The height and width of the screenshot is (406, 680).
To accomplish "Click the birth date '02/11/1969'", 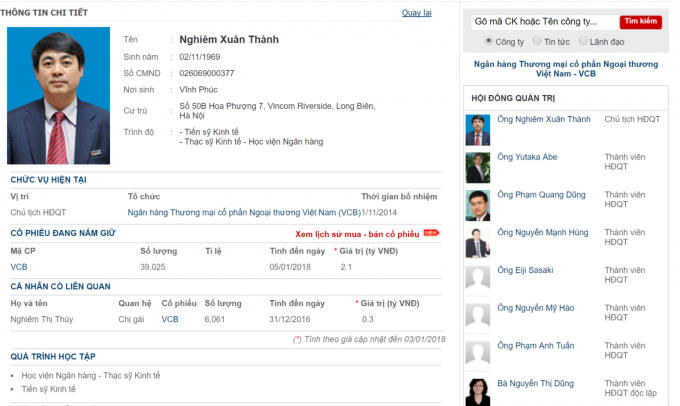I will [x=200, y=57].
